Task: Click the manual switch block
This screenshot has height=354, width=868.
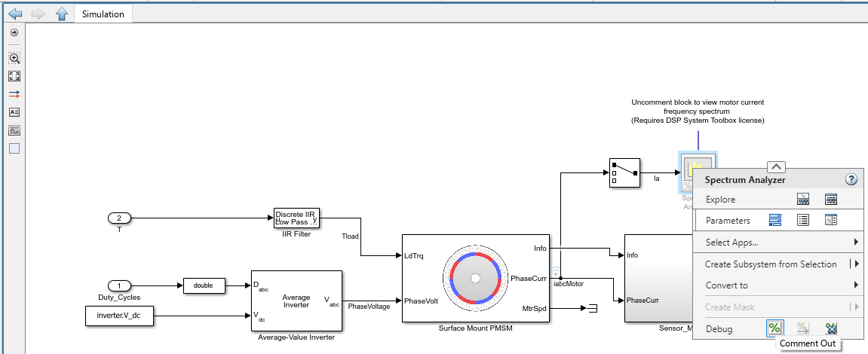Action: (624, 172)
